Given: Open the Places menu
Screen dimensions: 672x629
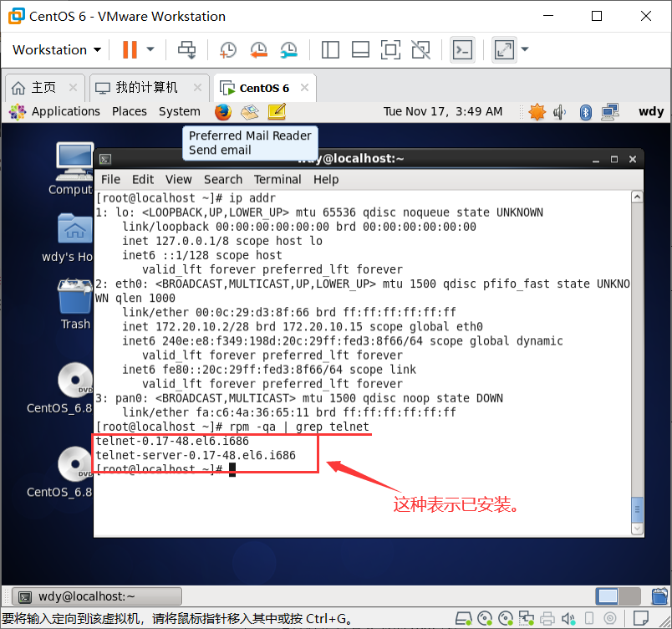Looking at the screenshot, I should coord(130,111).
